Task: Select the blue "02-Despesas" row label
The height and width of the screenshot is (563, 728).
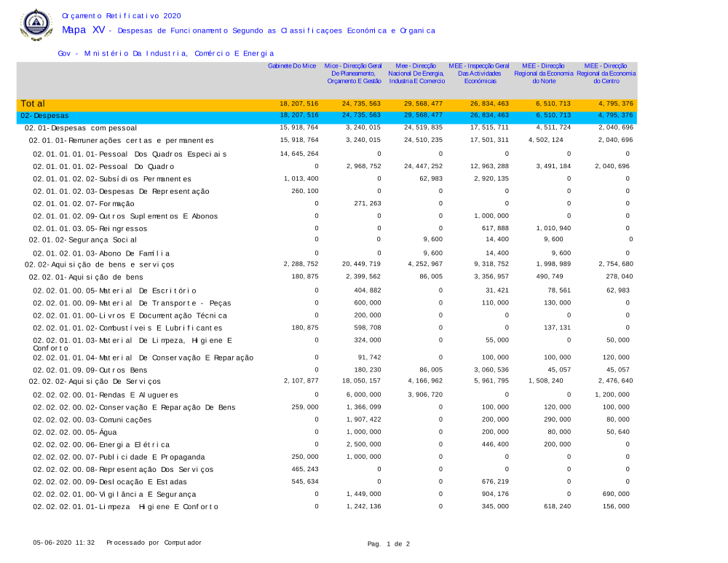Action: 44,116
